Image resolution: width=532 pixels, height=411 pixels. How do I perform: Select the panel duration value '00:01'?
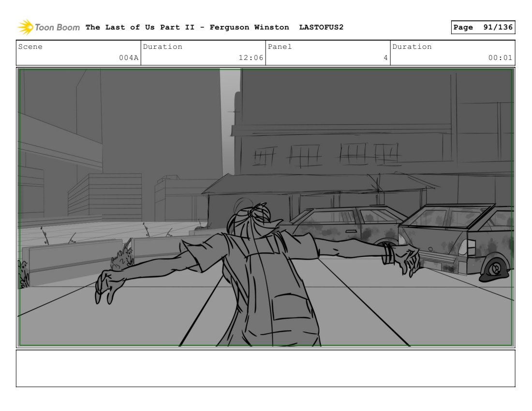coord(500,58)
